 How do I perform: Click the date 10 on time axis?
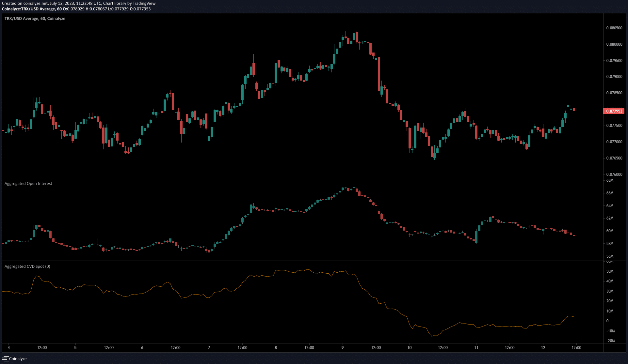409,348
